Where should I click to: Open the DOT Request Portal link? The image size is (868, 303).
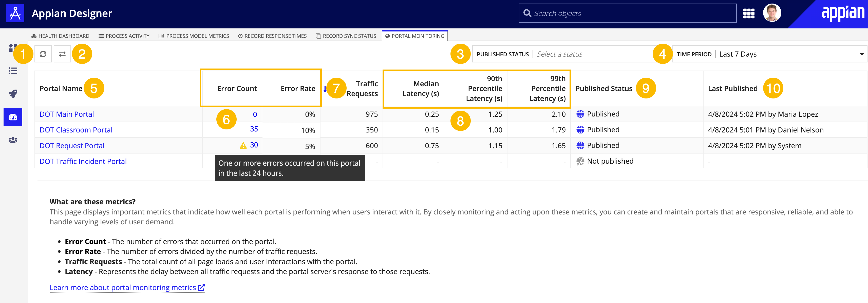72,145
